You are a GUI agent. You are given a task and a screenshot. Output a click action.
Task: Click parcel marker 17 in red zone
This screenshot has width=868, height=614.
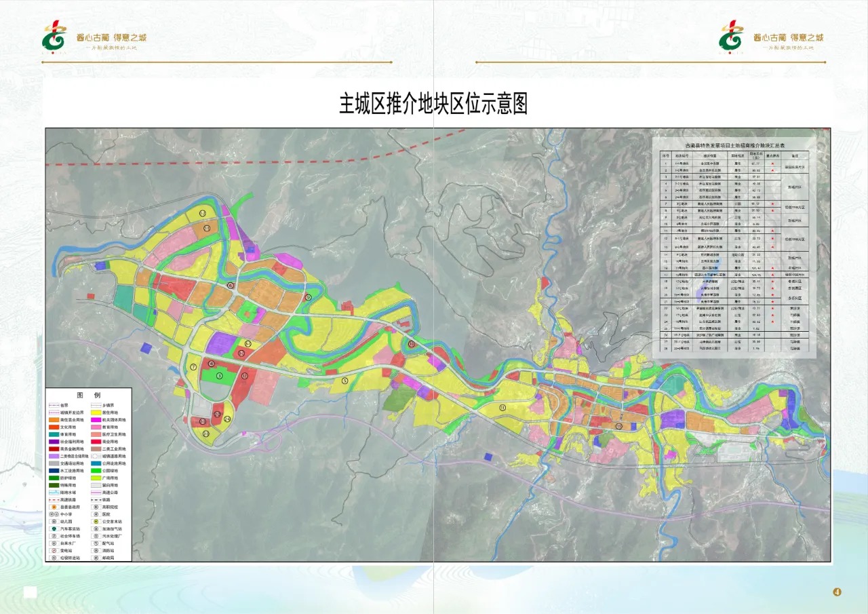pos(245,375)
